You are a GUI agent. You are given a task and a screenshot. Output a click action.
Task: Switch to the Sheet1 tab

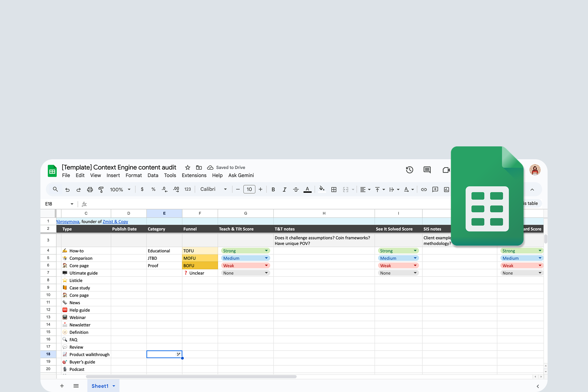click(x=100, y=386)
